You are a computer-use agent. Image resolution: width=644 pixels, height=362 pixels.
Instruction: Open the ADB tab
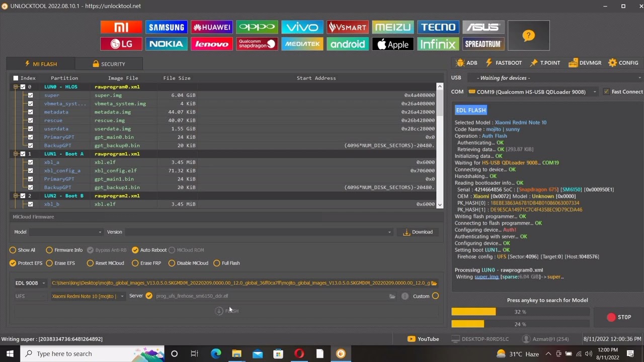pyautogui.click(x=466, y=63)
